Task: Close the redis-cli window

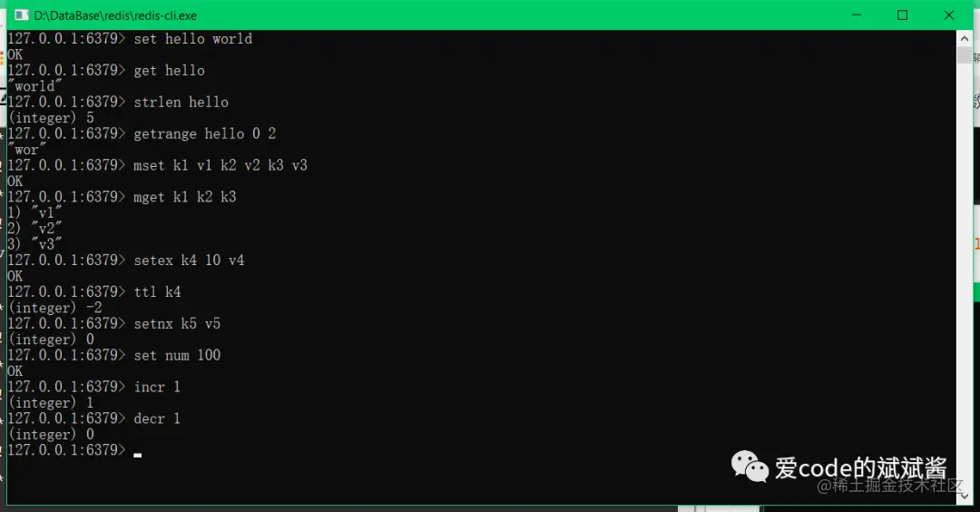Action: [949, 15]
